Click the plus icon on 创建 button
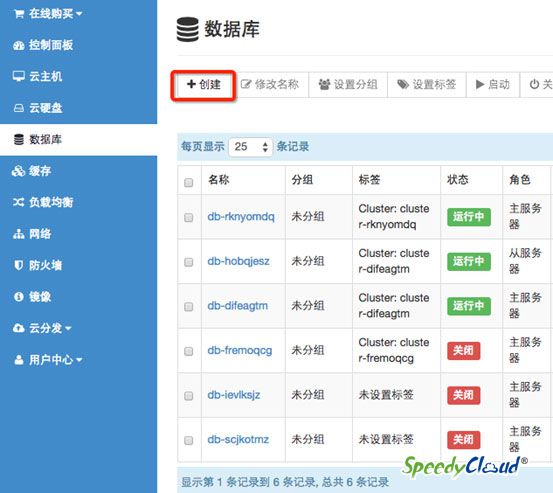The height and width of the screenshot is (493, 553). [191, 84]
